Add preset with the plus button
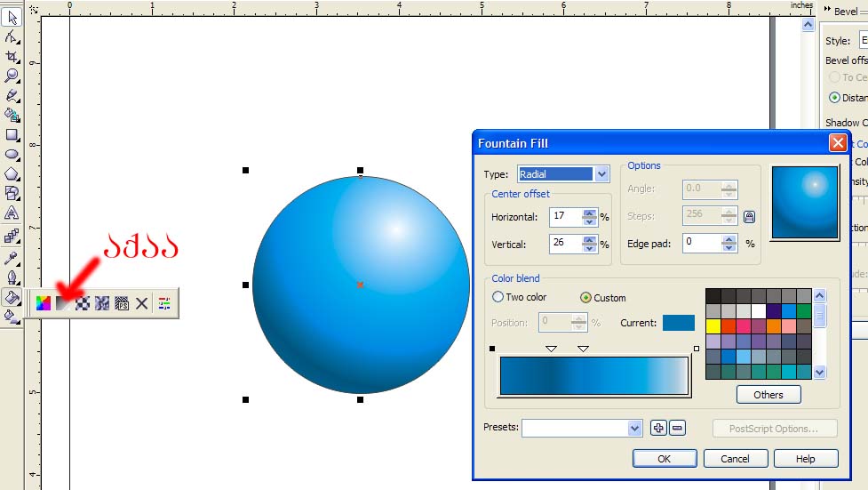This screenshot has width=868, height=490. tap(658, 428)
